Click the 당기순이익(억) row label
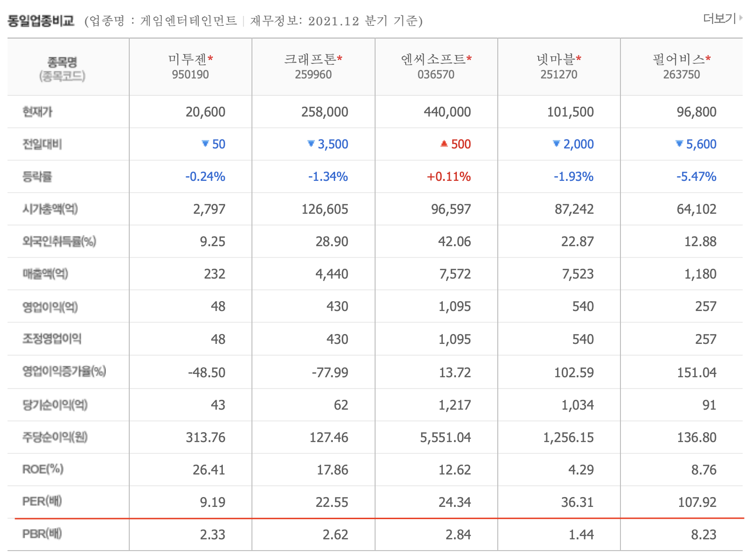The width and height of the screenshot is (753, 560). [x=55, y=405]
